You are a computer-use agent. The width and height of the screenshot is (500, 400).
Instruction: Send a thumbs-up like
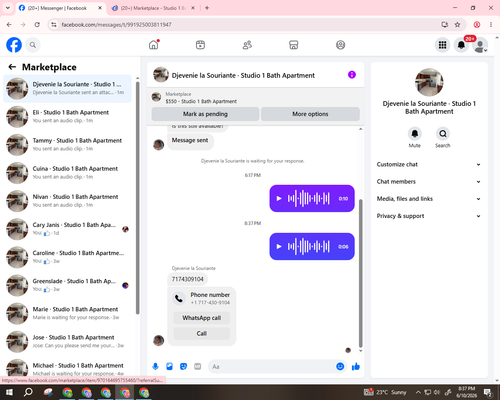click(356, 367)
